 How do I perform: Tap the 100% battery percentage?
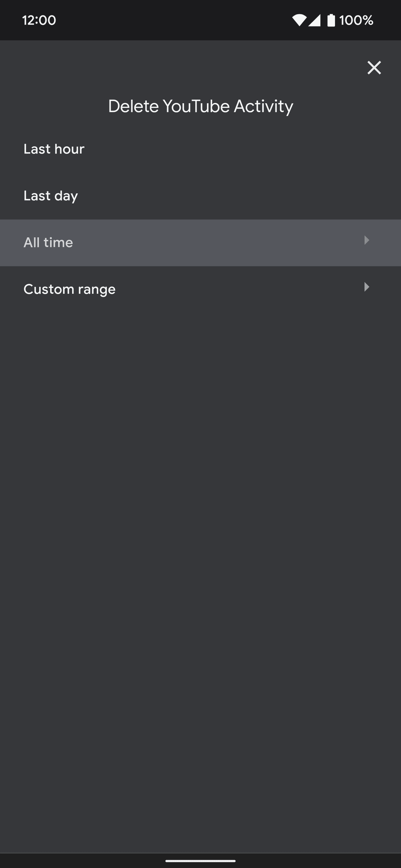pyautogui.click(x=356, y=20)
